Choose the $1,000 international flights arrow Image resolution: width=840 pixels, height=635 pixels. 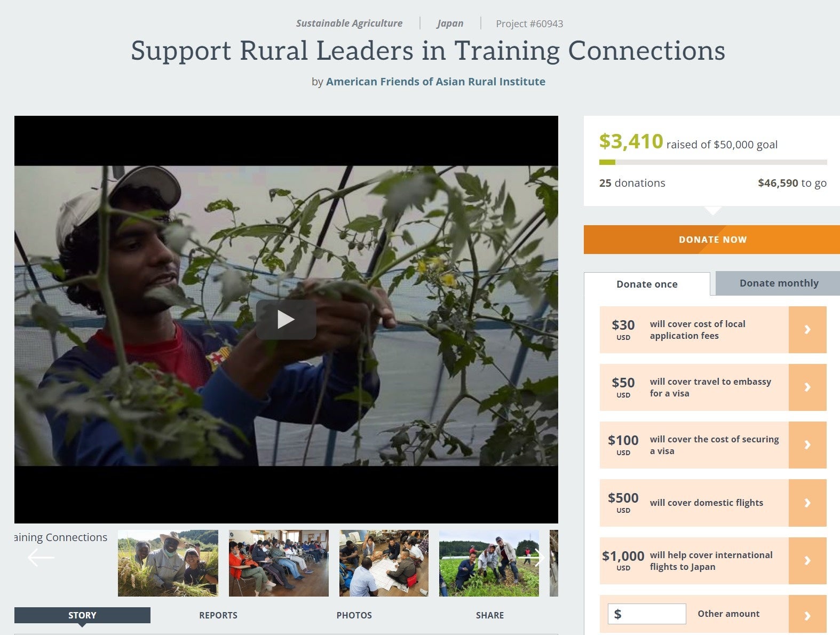point(807,561)
